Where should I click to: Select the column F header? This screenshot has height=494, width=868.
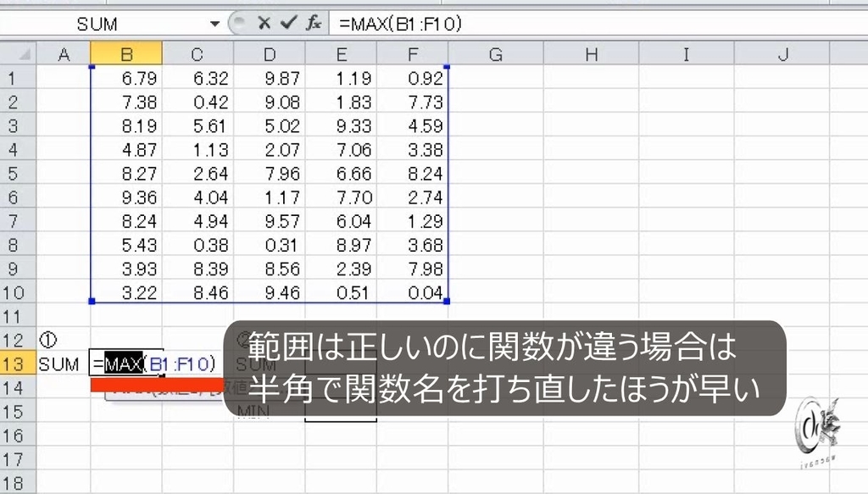(413, 54)
